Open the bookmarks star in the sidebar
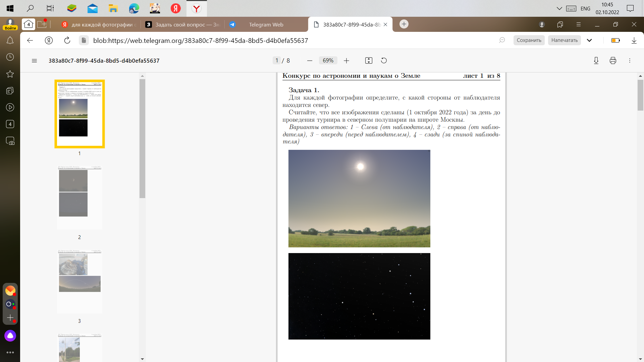This screenshot has width=644, height=362. click(10, 74)
